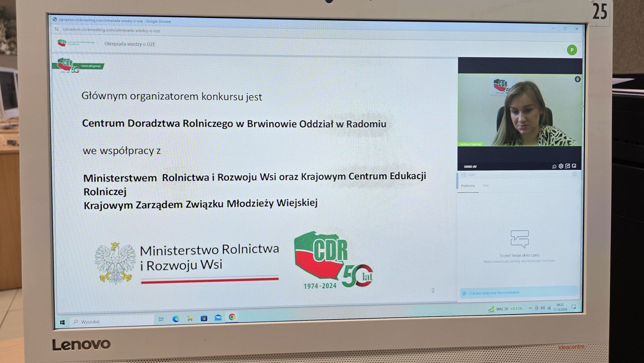The image size is (644, 363).
Task: Open the green P profile avatar
Action: coord(572,50)
